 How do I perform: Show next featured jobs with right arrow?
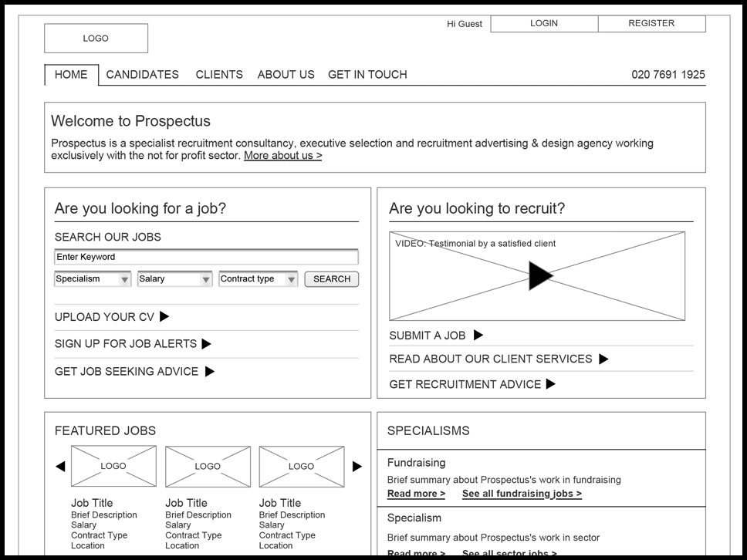pos(357,466)
